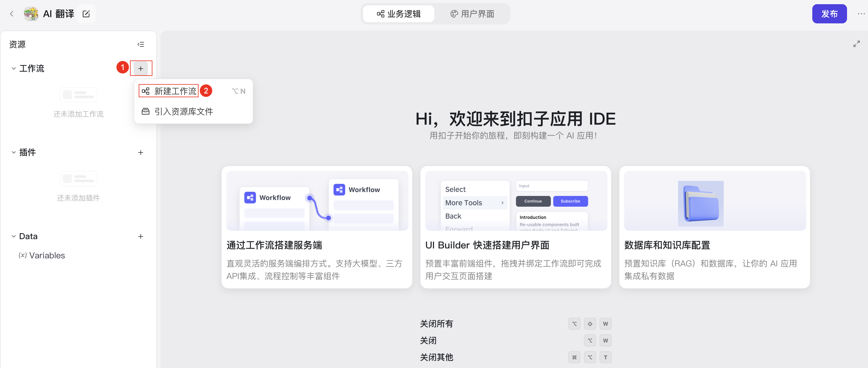Viewport: 868px width, 368px height.
Task: Select 引入资源库文件 from the menu
Action: 193,111
